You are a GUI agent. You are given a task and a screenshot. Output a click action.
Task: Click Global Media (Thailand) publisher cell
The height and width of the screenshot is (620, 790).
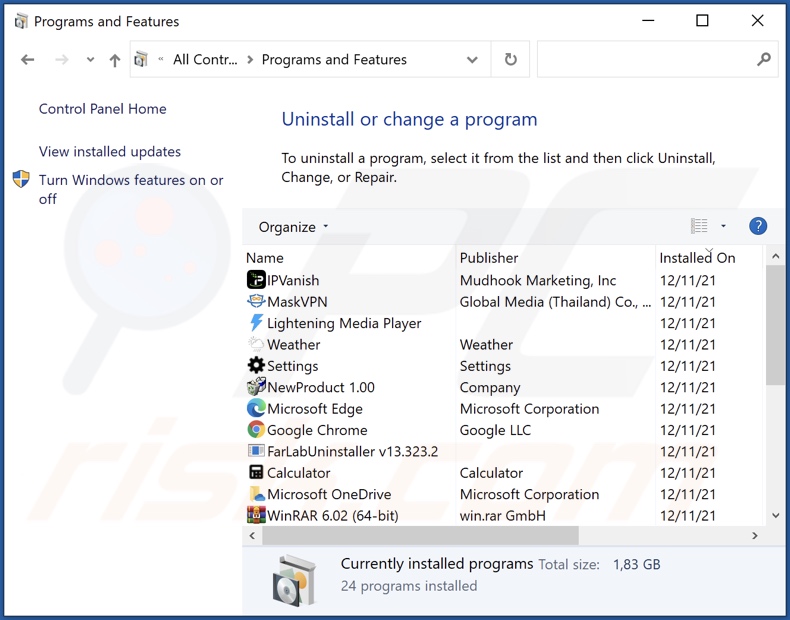pyautogui.click(x=555, y=302)
